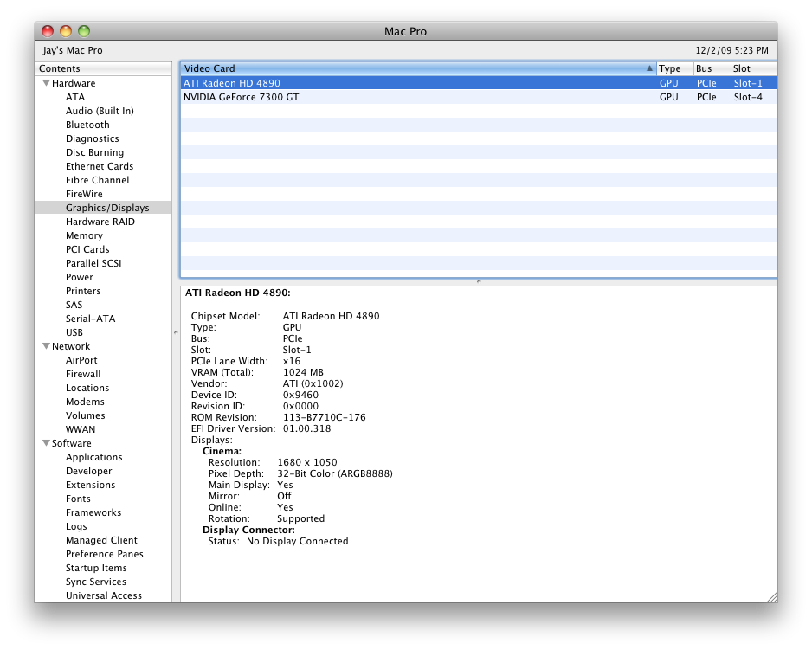Click the Hardware section label
812x650 pixels.
coord(74,83)
